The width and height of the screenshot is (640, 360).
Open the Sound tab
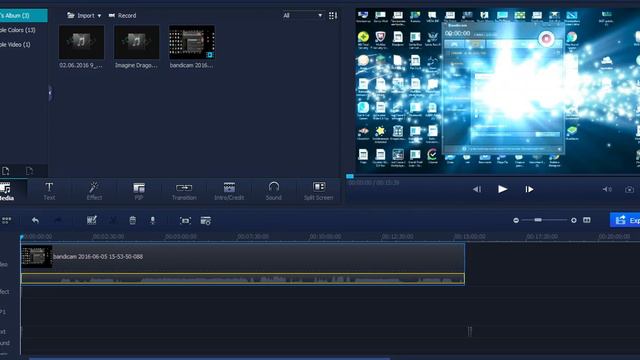[273, 191]
